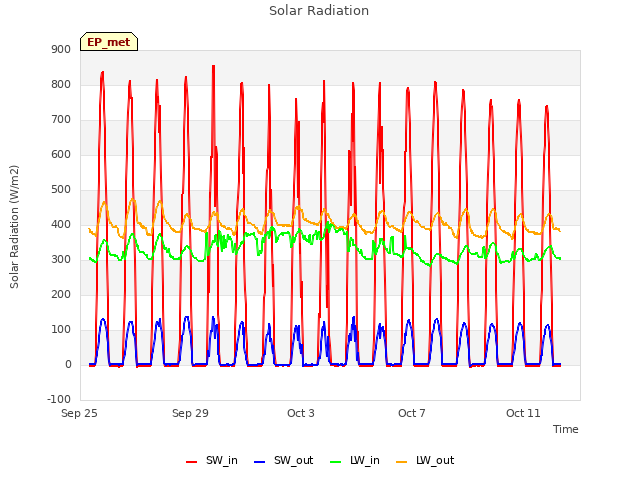Click the Time axis title

point(566,429)
